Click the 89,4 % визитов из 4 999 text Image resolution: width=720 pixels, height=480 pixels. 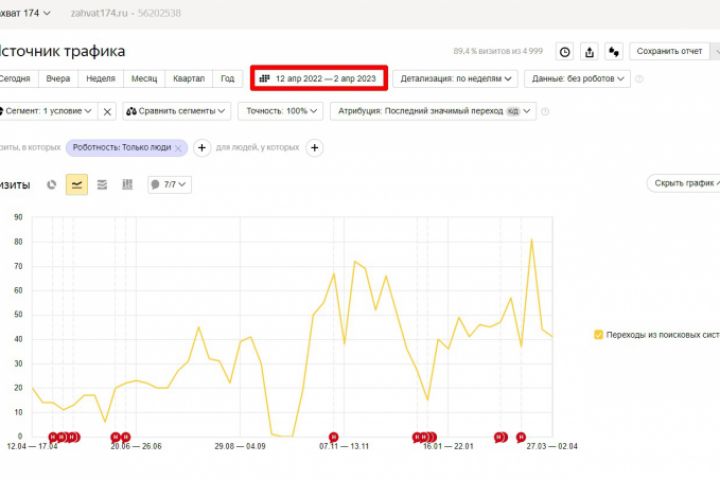click(x=498, y=51)
